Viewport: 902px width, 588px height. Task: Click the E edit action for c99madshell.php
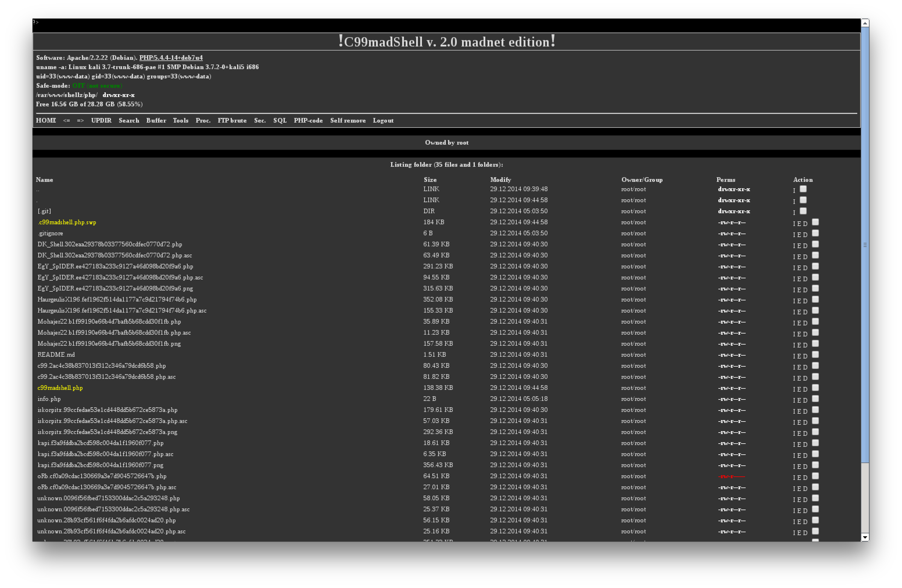[x=799, y=390]
